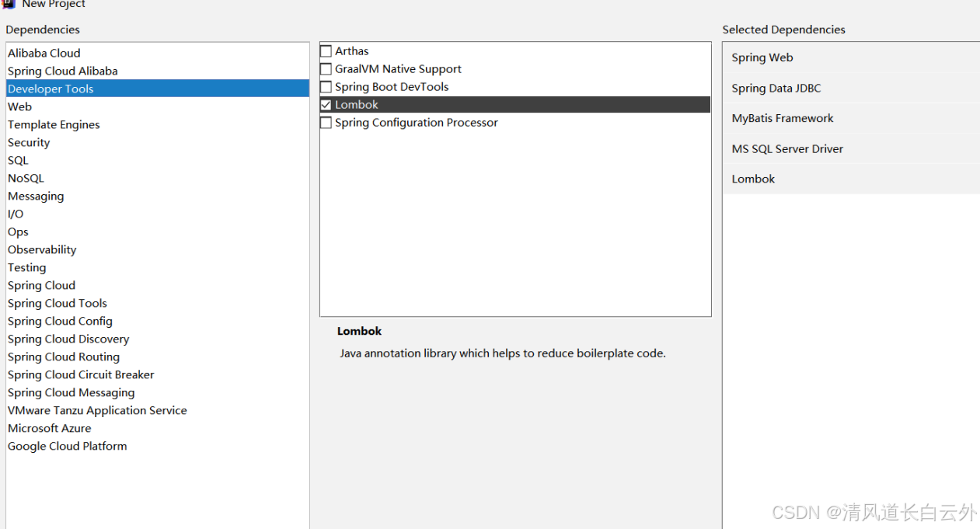Select Microsoft Azure category
Screen dimensions: 980x529
click(x=157, y=428)
